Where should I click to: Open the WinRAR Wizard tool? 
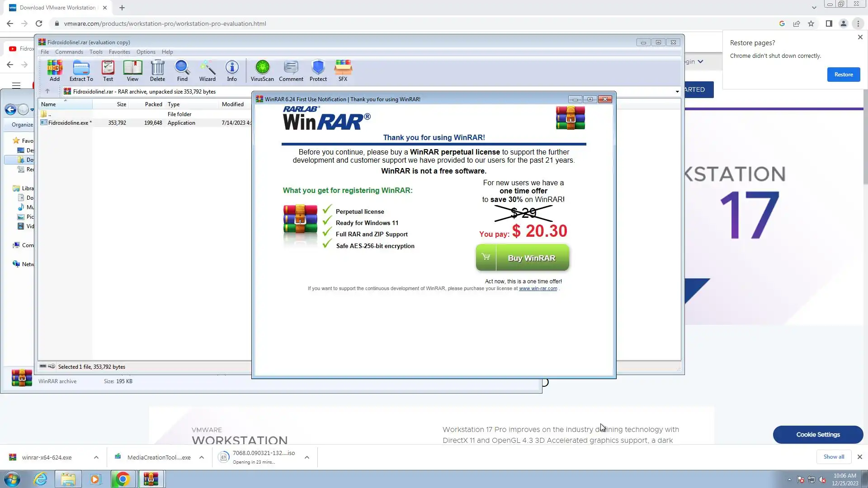pos(208,70)
